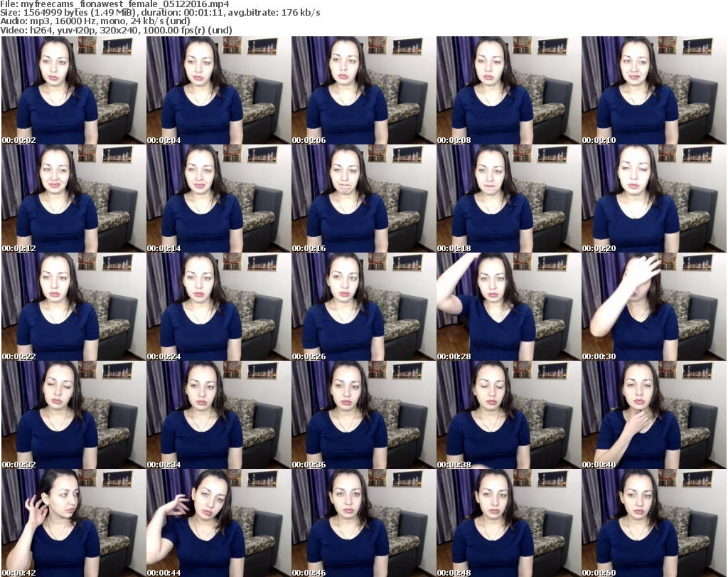The height and width of the screenshot is (577, 728).
Task: Click the frame marked 00:00:50
Action: (654, 523)
